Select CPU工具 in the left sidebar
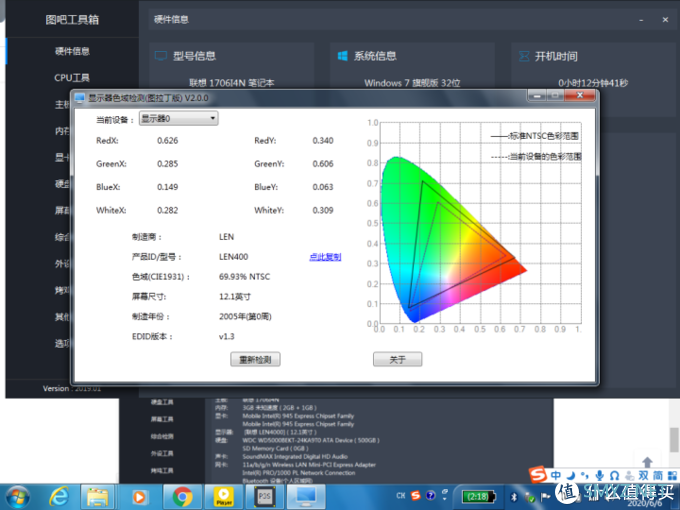The height and width of the screenshot is (510, 680). pos(72,77)
